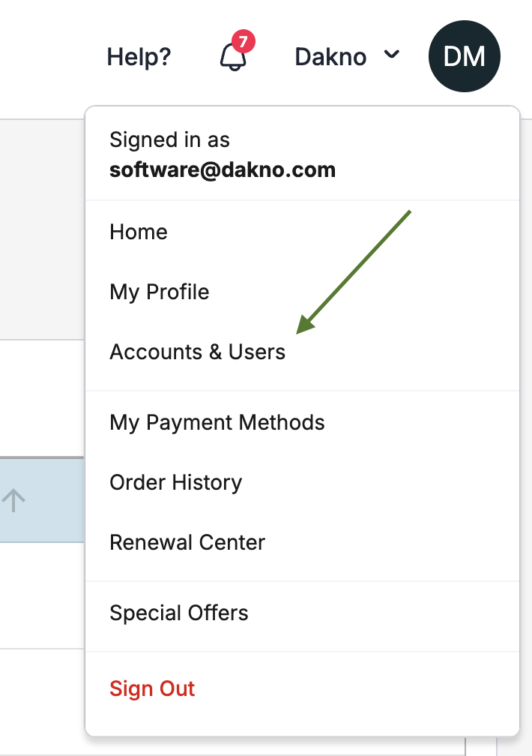Click the table cell at bottom right
Viewport: 532px width, 756px height.
tap(480, 745)
